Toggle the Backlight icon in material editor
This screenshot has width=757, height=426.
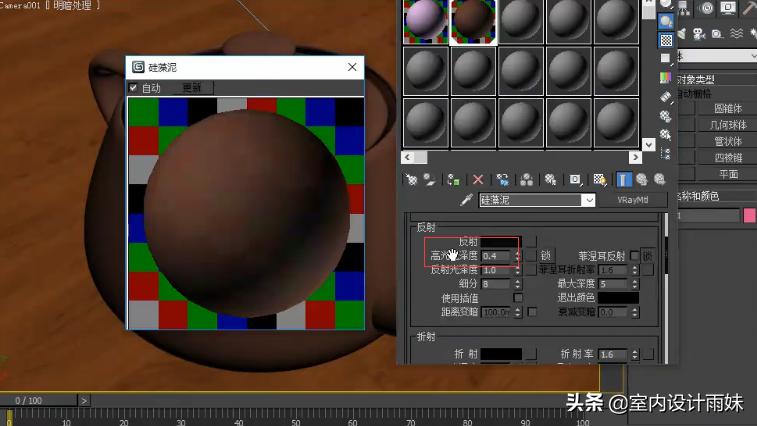click(666, 22)
